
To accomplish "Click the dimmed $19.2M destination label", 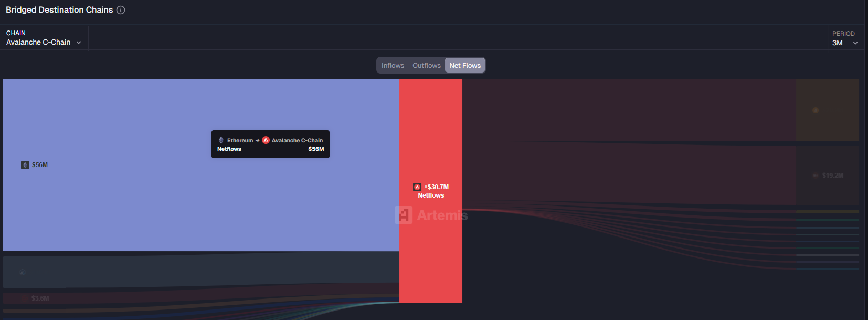I will (832, 176).
